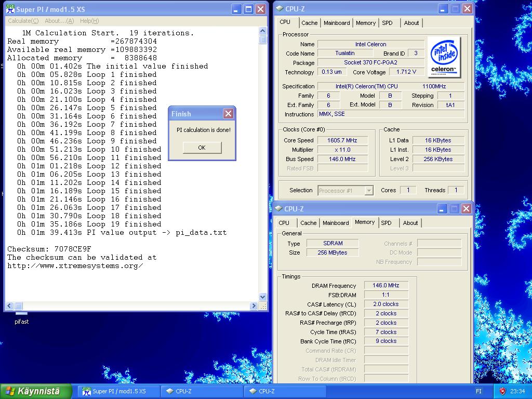The image size is (532, 399).
Task: Click first CPU-Z taskbar button
Action: click(202, 391)
